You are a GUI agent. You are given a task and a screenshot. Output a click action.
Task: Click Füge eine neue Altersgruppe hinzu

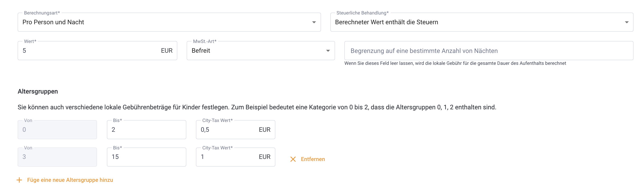click(x=70, y=180)
